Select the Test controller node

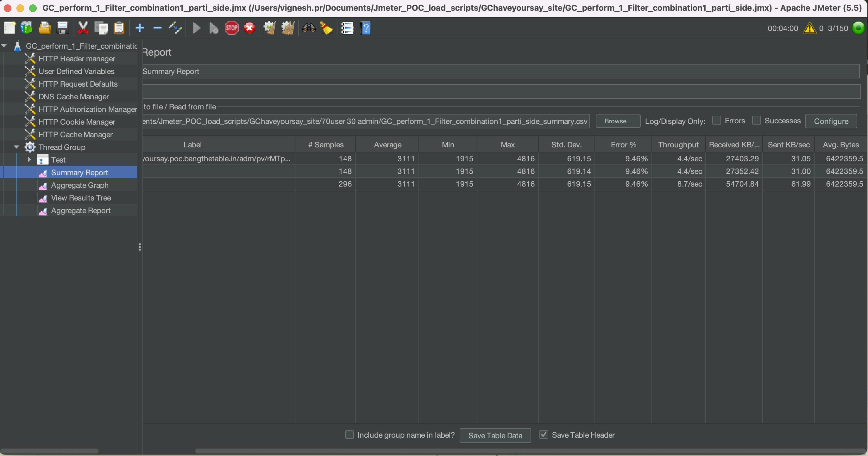point(58,160)
